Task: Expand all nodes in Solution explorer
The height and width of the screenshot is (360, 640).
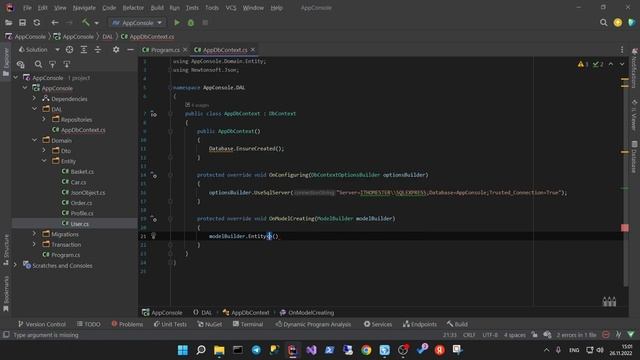Action: click(x=84, y=50)
